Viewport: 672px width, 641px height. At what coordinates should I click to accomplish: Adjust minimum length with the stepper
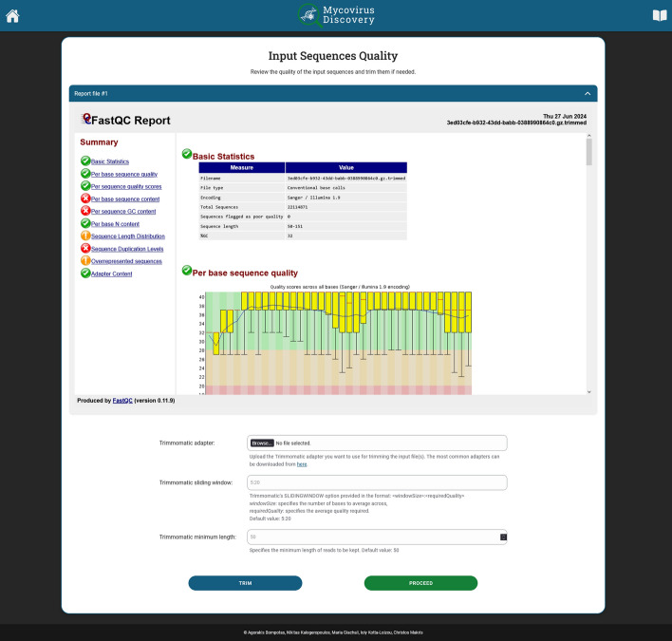(x=504, y=537)
